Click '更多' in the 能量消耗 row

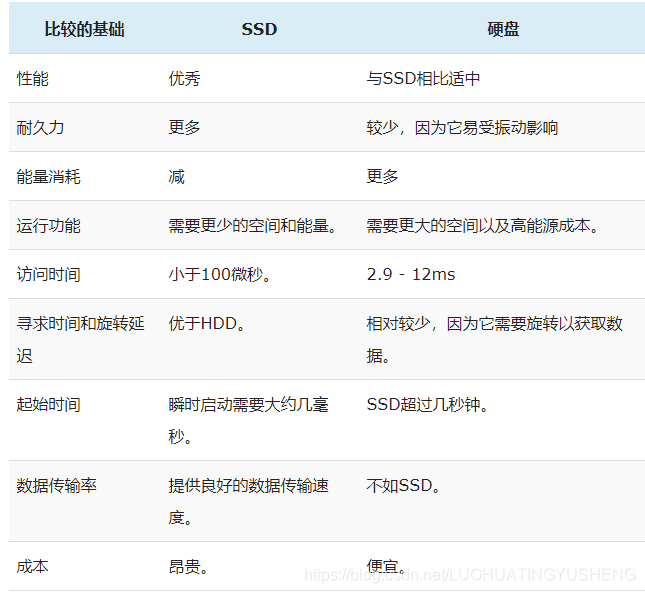(x=383, y=176)
